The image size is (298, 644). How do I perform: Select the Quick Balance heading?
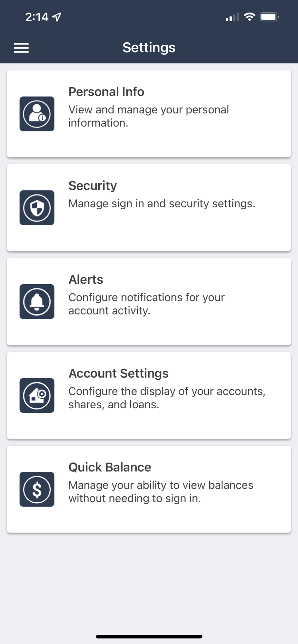(x=110, y=467)
